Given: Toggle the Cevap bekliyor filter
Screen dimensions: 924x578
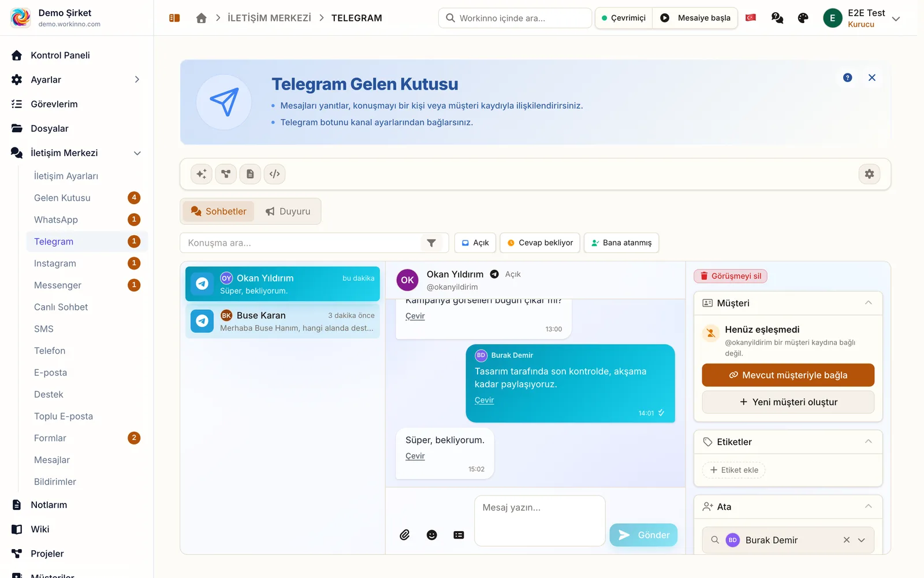Looking at the screenshot, I should (x=540, y=243).
